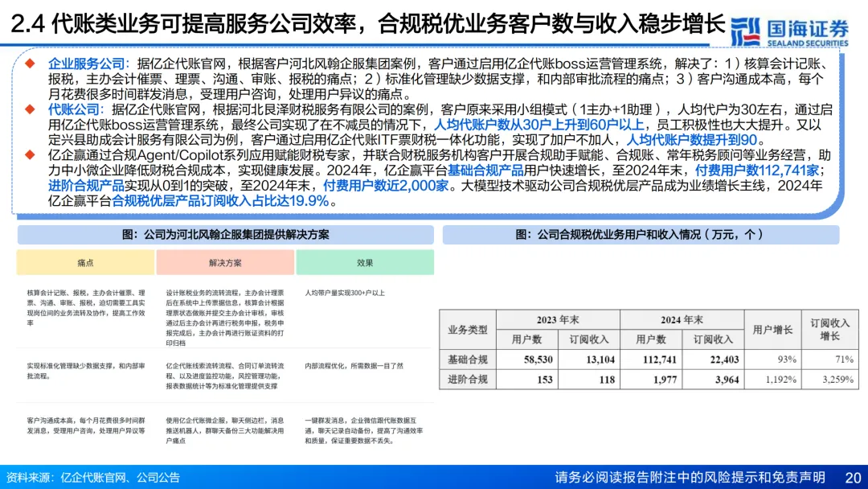The width and height of the screenshot is (868, 489).
Task: Click figure caption 公司合规税优业务用户和收入情况
Action: pyautogui.click(x=640, y=235)
